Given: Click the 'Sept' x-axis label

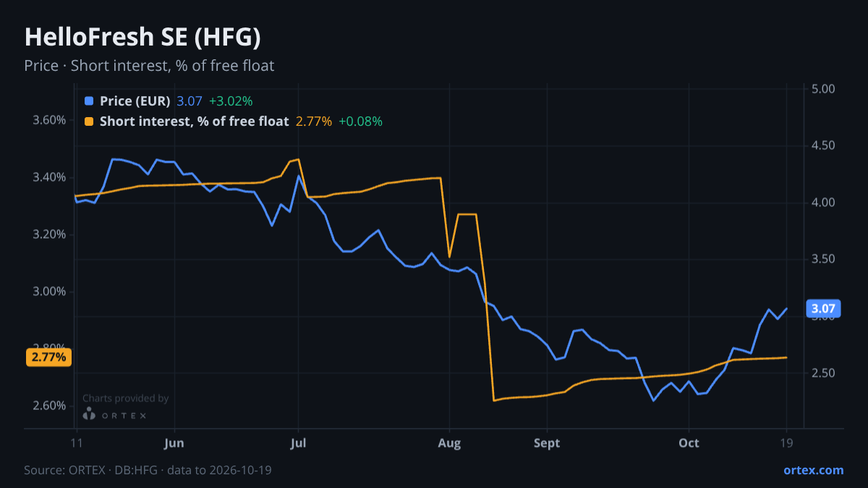Looking at the screenshot, I should pyautogui.click(x=547, y=443).
